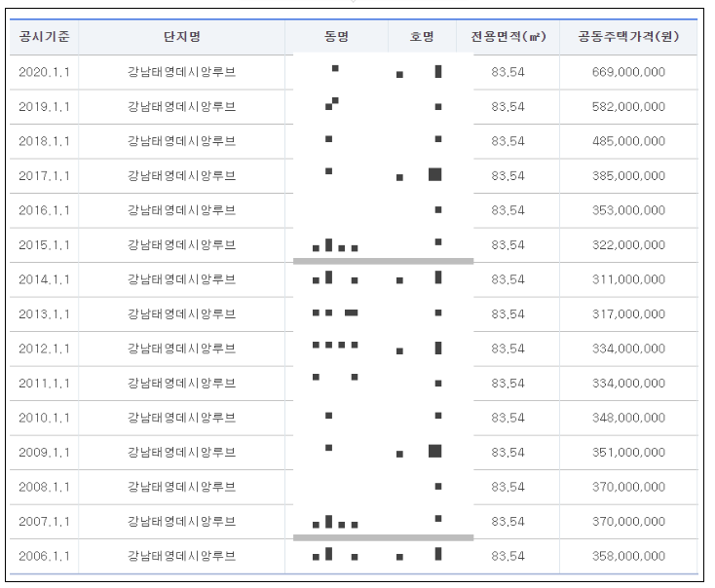This screenshot has width=715, height=588.
Task: Click the price 358,000,000
Action: pyautogui.click(x=628, y=556)
